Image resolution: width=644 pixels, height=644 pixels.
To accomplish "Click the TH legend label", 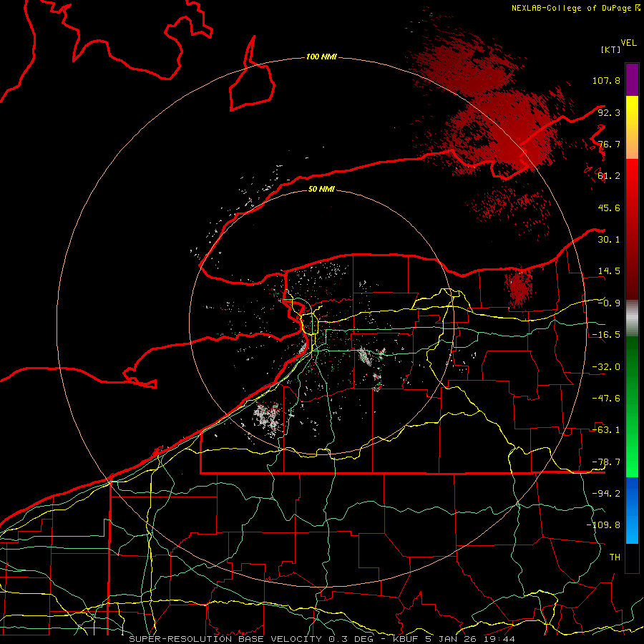I will pos(615,557).
